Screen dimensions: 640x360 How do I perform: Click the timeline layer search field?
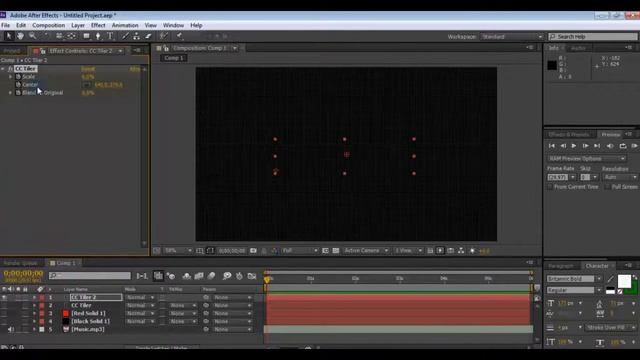click(90, 276)
